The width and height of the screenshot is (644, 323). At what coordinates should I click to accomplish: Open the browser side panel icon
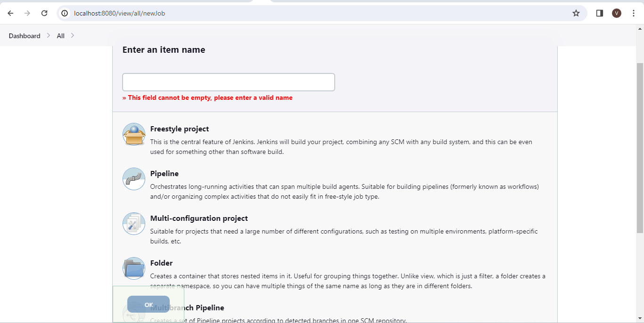tap(600, 13)
